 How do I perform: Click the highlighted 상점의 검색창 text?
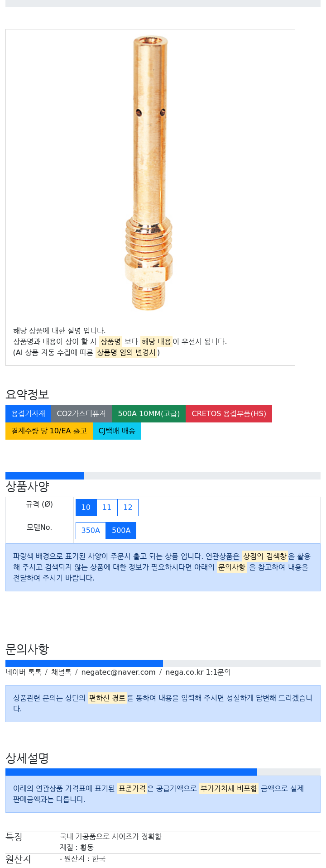point(265,556)
